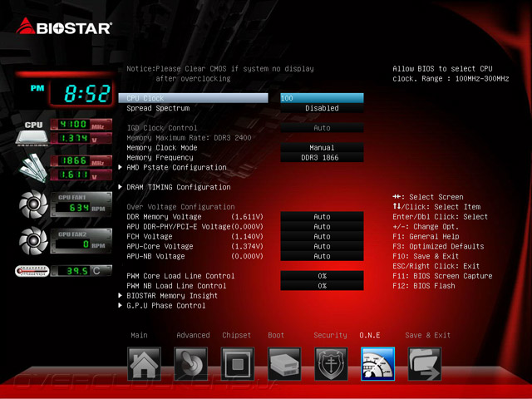
Task: Click the F11: BIOS Screen Capture hint
Action: click(442, 276)
